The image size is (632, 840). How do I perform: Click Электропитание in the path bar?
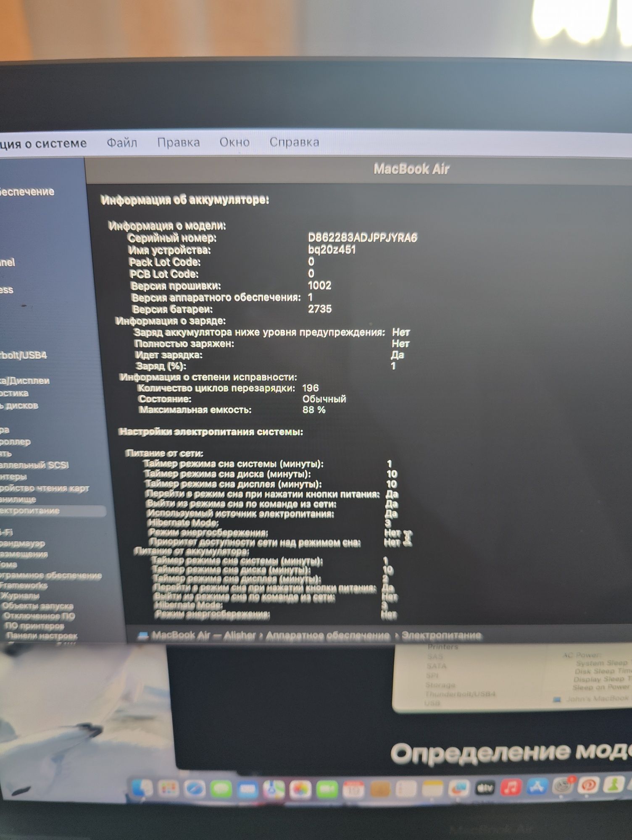coord(441,635)
